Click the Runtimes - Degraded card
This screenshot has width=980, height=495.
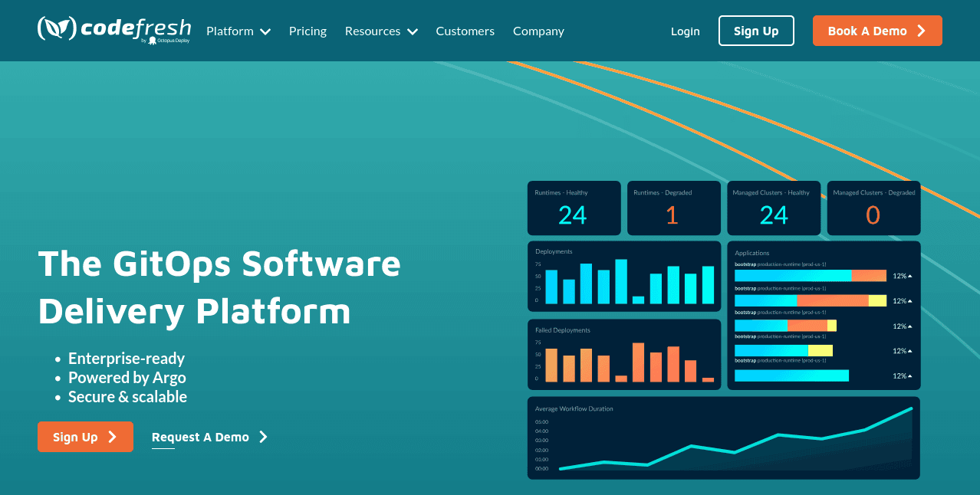click(x=674, y=208)
